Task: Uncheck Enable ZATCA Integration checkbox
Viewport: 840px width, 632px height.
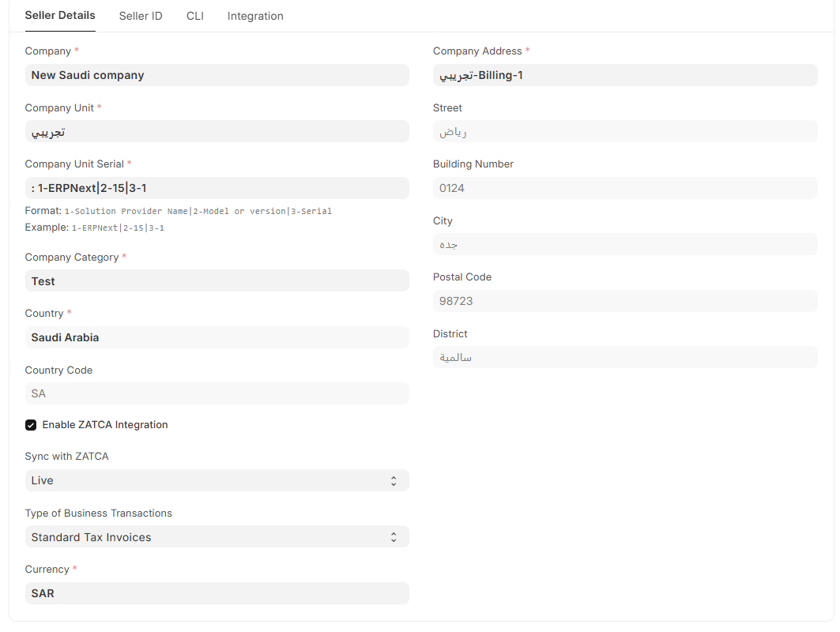Action: pos(31,425)
